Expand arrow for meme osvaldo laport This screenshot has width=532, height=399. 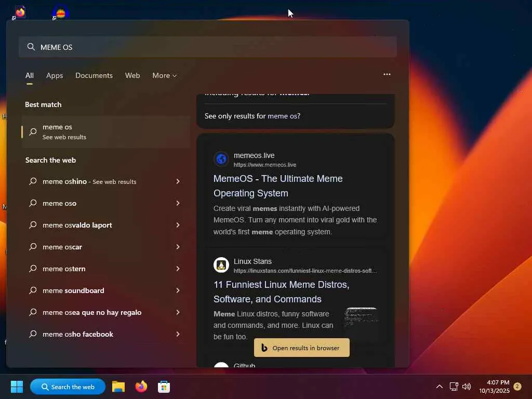point(178,225)
